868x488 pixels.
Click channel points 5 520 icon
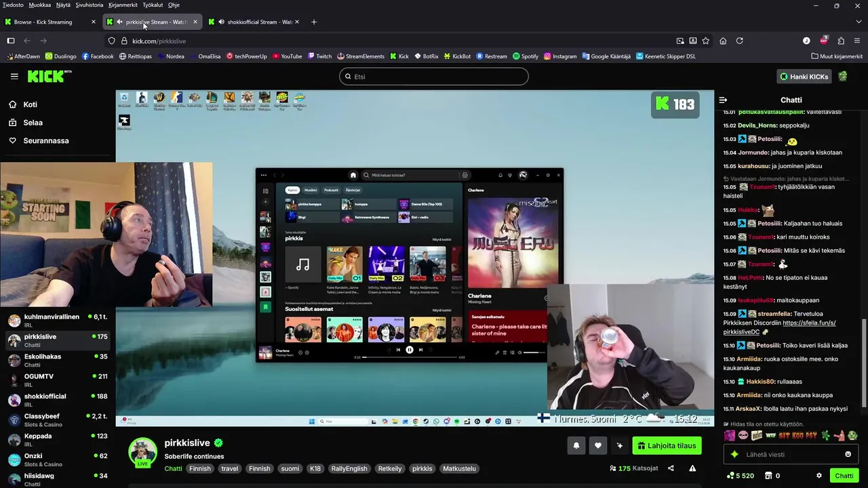pos(730,476)
